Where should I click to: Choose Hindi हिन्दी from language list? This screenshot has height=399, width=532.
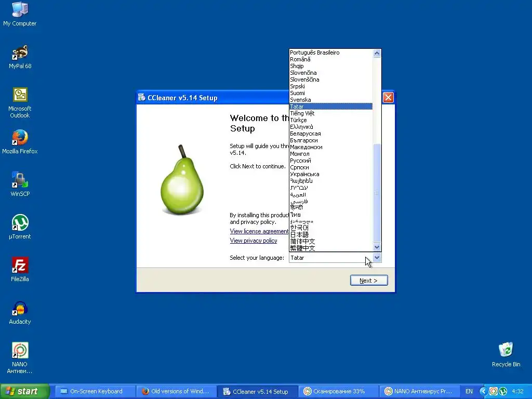coord(331,208)
